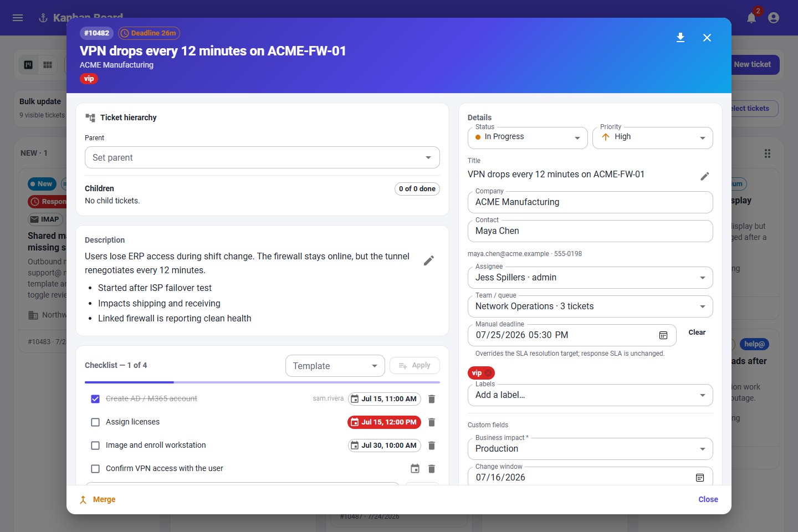Click the overdue chip 'Jul 15, 12:00 PM'
798x532 pixels.
384,422
